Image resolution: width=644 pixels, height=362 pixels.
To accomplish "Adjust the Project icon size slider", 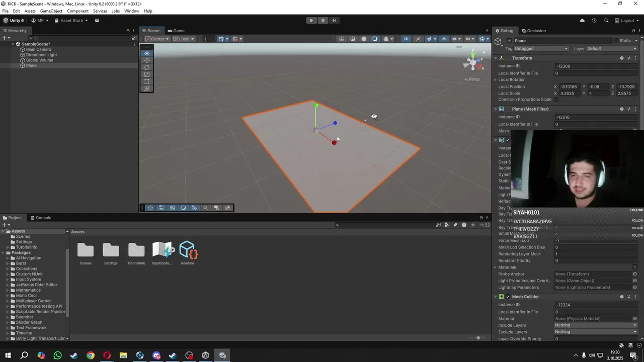I will [x=478, y=338].
